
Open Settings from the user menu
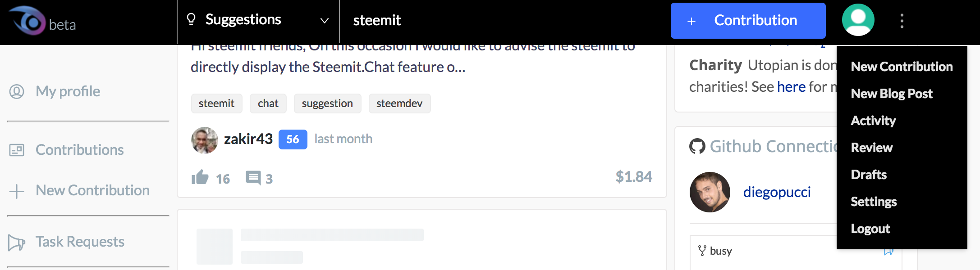pos(873,202)
